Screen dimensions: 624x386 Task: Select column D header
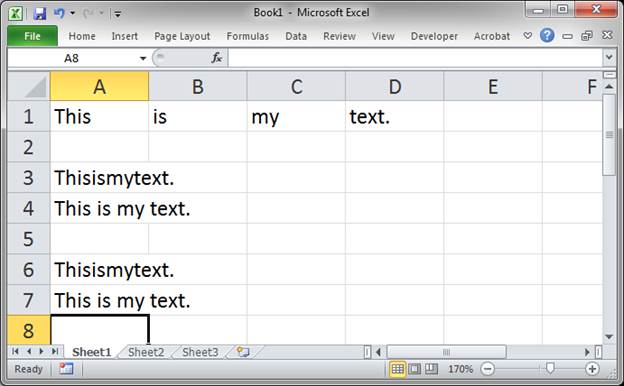(x=394, y=86)
